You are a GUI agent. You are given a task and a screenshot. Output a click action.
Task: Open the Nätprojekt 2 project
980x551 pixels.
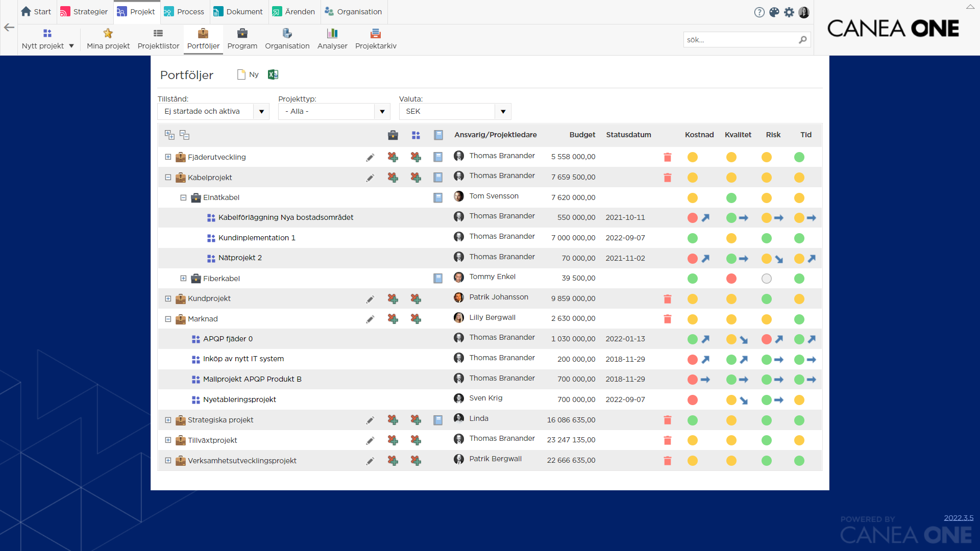click(240, 258)
